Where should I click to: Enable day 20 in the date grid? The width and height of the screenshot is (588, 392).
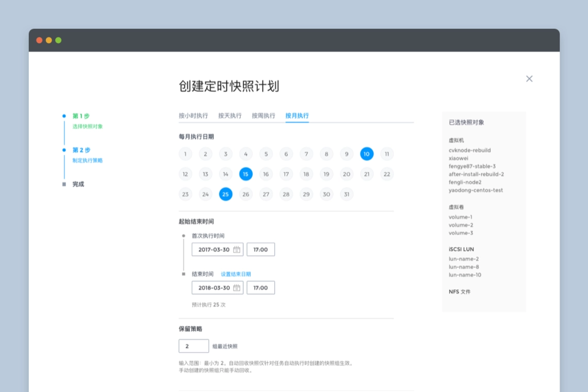346,174
